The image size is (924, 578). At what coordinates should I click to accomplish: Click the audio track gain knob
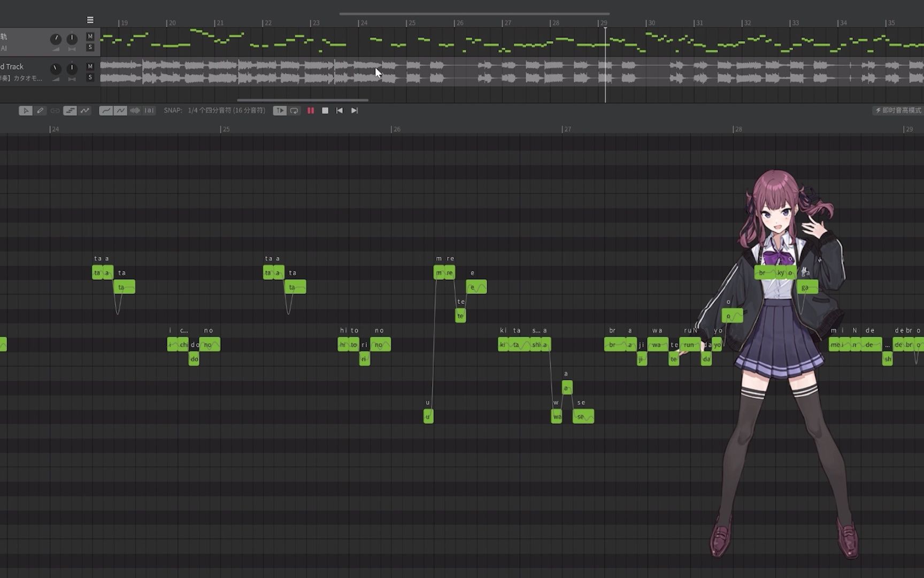[x=56, y=69]
